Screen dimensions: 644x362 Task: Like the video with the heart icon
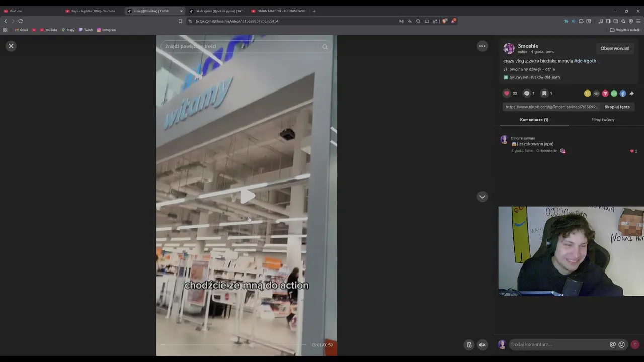pos(507,93)
